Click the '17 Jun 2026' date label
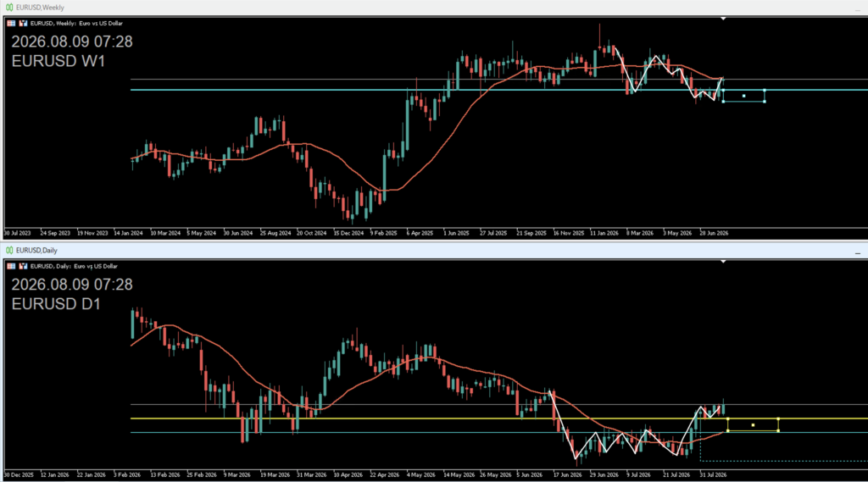868x482 pixels. 567,475
